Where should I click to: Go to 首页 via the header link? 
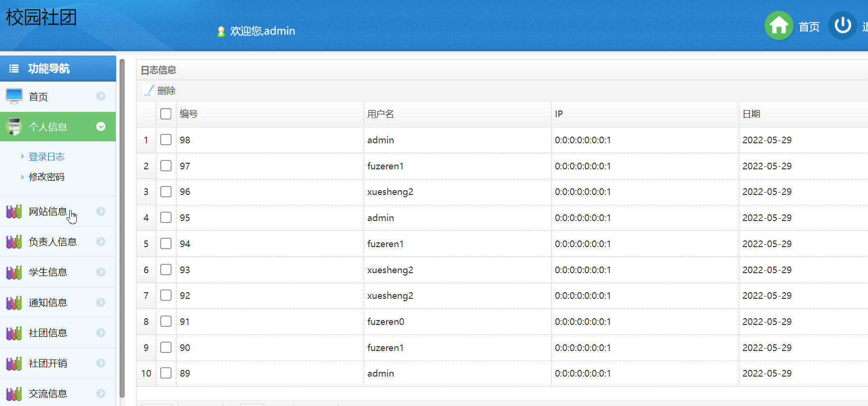(809, 27)
